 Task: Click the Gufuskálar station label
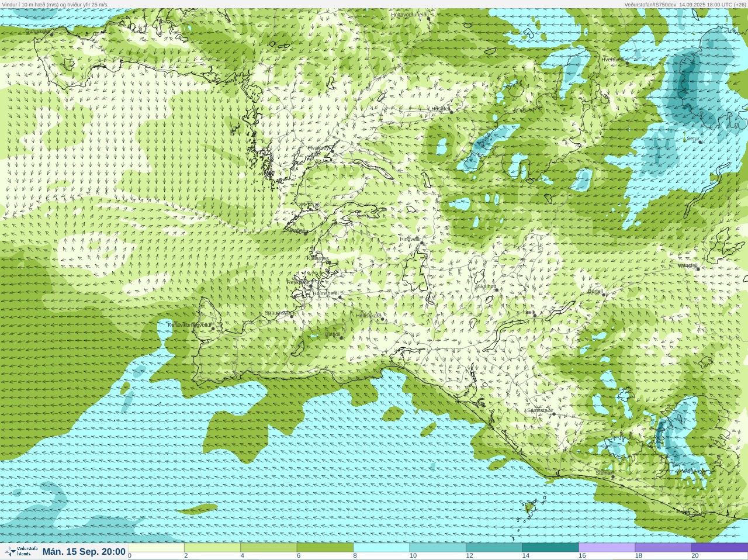click(37, 31)
